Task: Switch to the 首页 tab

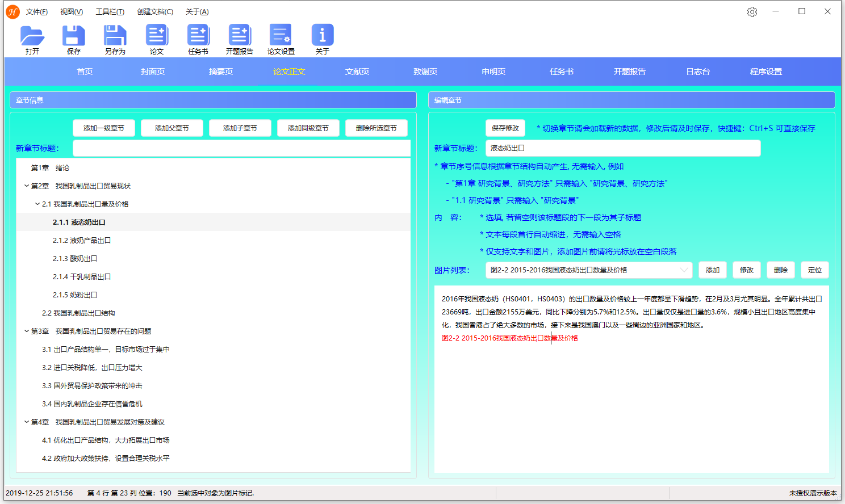Action: (85, 72)
